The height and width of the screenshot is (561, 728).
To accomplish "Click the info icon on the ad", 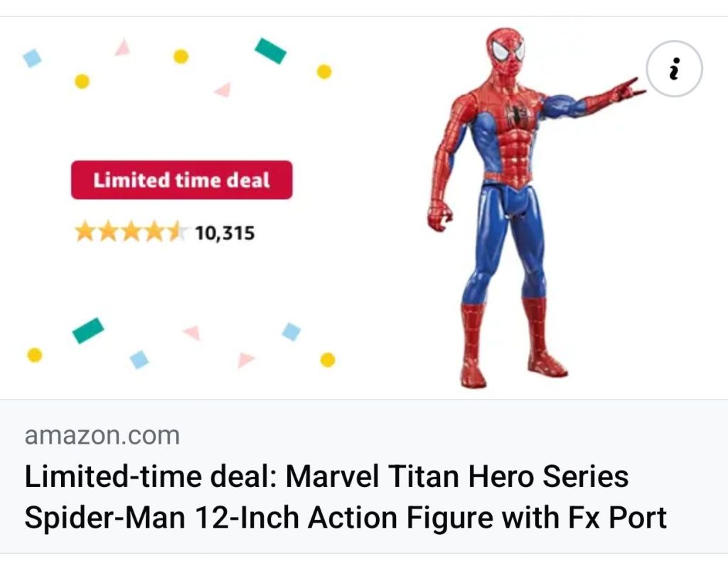I will (674, 70).
